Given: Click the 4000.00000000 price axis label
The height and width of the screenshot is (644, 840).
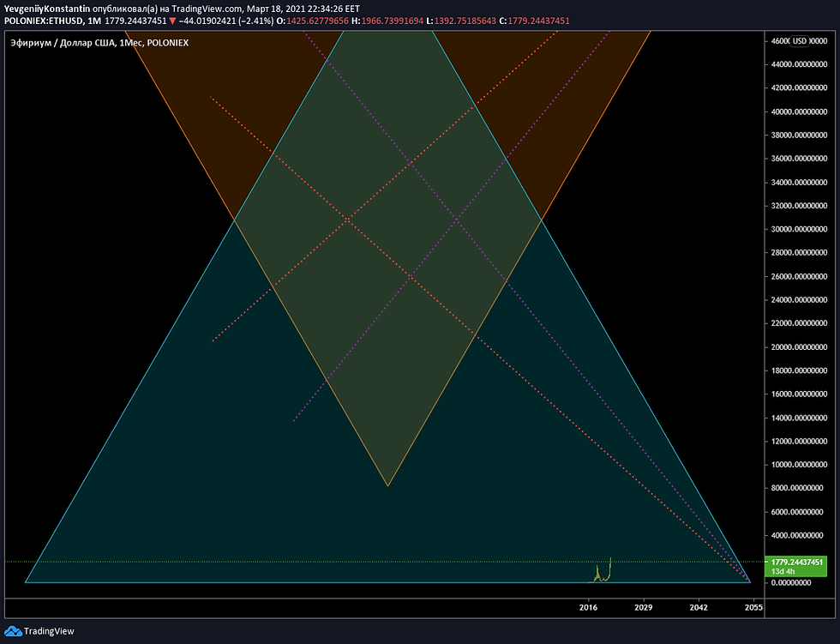Looking at the screenshot, I should 797,535.
